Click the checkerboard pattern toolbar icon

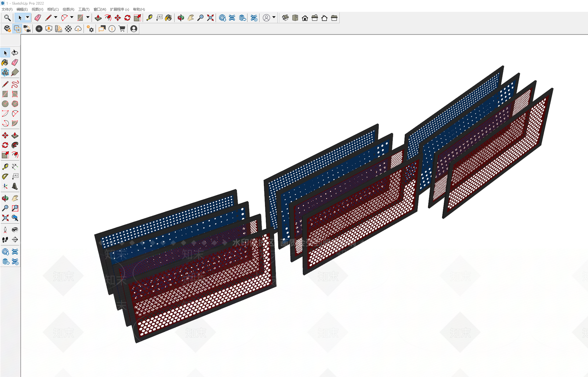pos(68,29)
